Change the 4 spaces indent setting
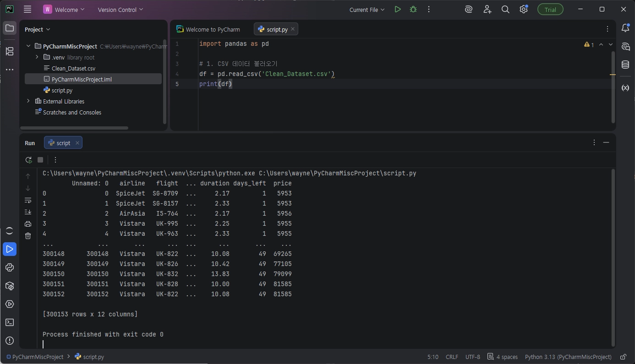The width and height of the screenshot is (635, 364). (x=503, y=357)
